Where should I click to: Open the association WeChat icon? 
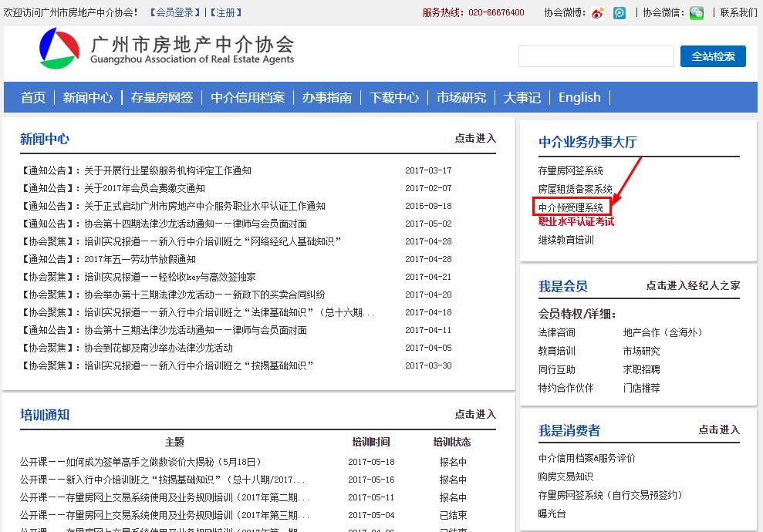(x=697, y=13)
